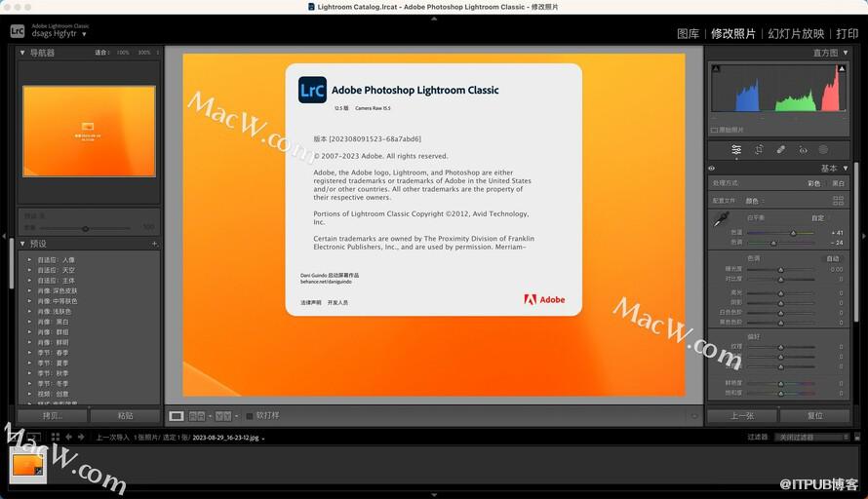868x499 pixels.
Task: Click the Adobe logo in About dialog
Action: tap(544, 300)
